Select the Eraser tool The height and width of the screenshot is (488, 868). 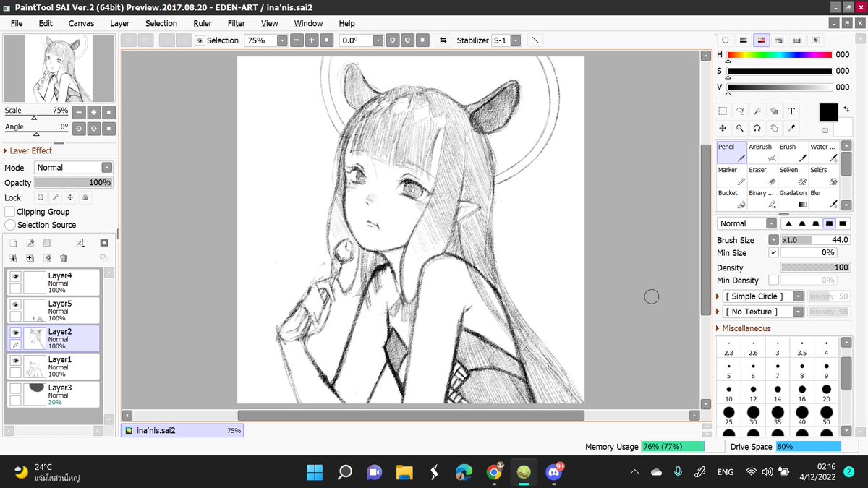762,175
